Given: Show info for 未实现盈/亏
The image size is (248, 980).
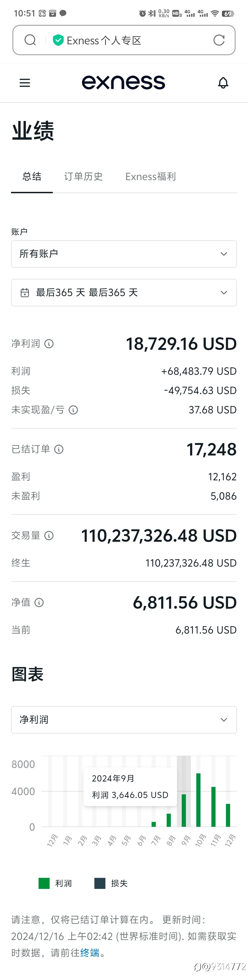Looking at the screenshot, I should 73,410.
